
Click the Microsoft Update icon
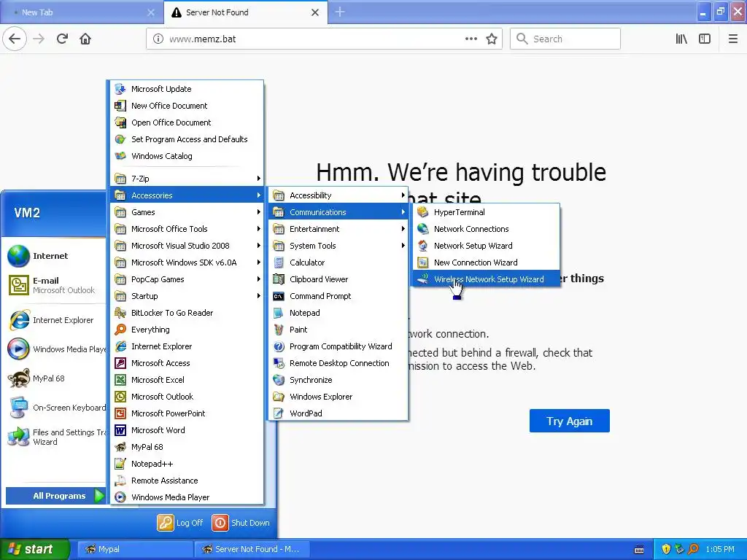(120, 89)
